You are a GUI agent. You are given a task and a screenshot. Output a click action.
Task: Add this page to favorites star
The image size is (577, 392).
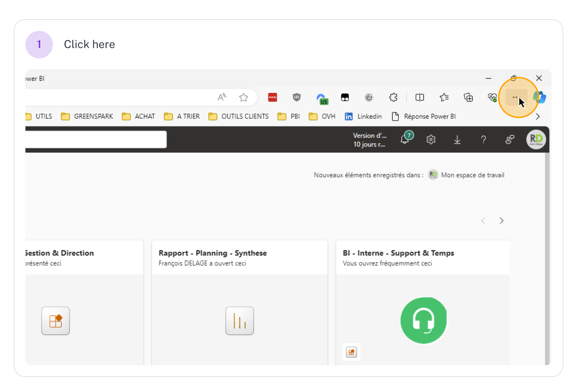click(244, 97)
